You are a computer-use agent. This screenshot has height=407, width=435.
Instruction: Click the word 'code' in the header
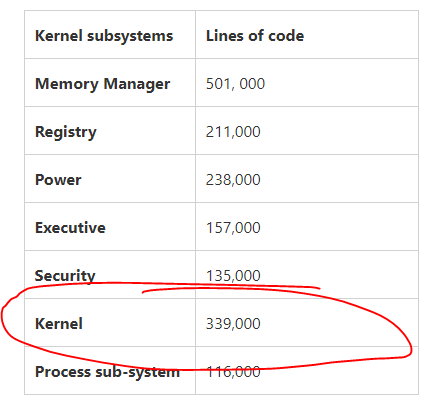point(286,36)
